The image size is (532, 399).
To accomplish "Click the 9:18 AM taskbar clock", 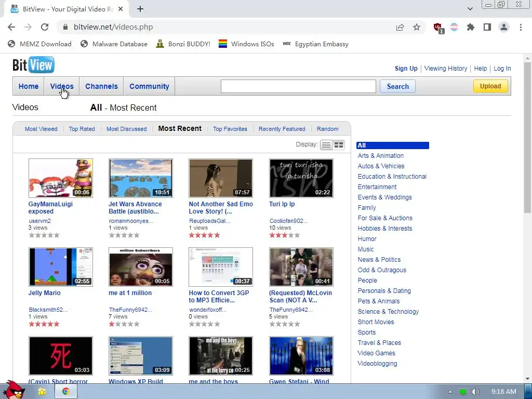I will click(x=504, y=392).
